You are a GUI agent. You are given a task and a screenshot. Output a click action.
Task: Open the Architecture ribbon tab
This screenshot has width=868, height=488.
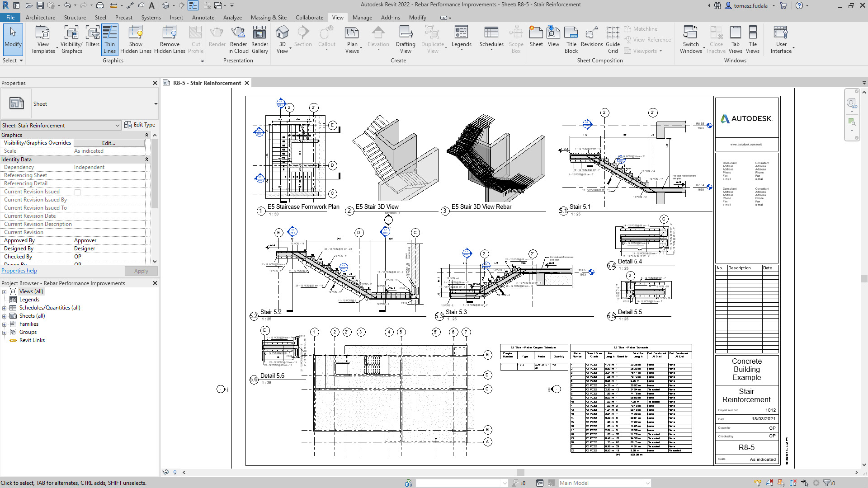click(40, 18)
